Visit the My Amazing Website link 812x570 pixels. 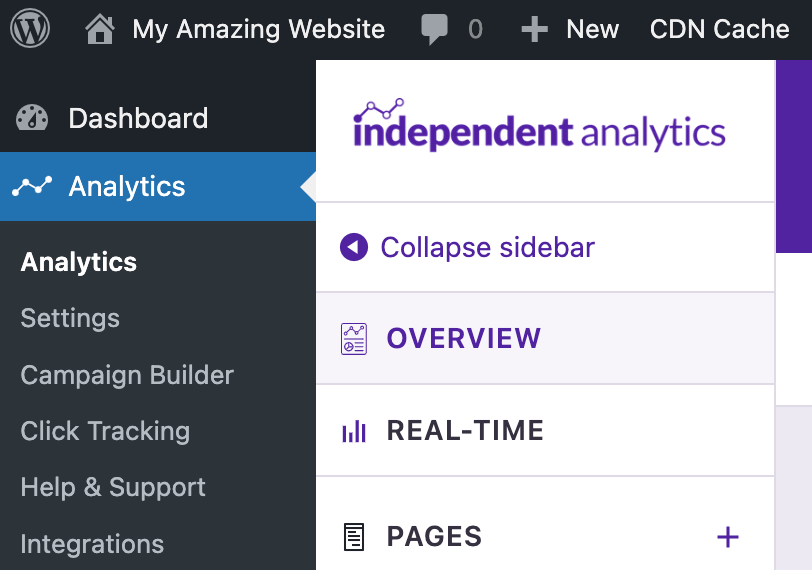258,30
